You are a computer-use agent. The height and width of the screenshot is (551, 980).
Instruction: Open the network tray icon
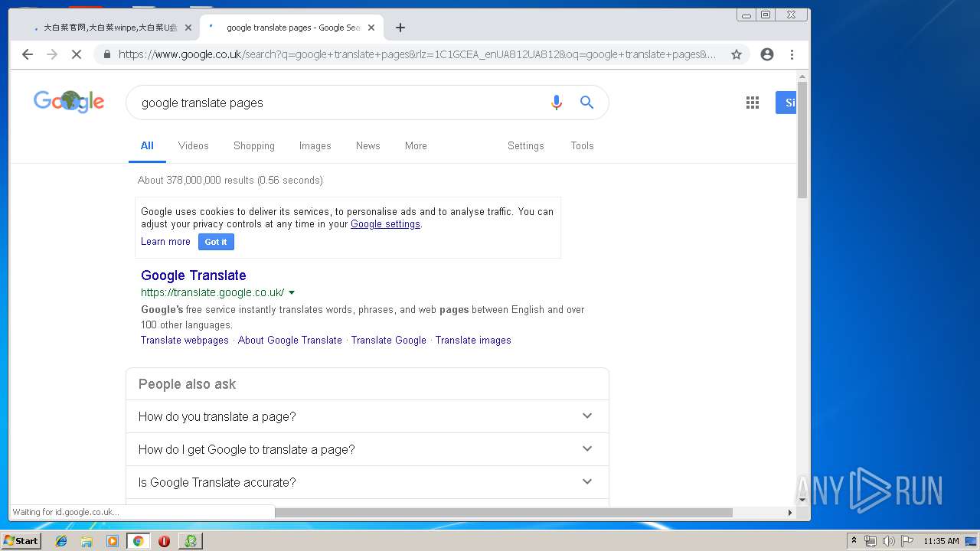click(x=871, y=541)
